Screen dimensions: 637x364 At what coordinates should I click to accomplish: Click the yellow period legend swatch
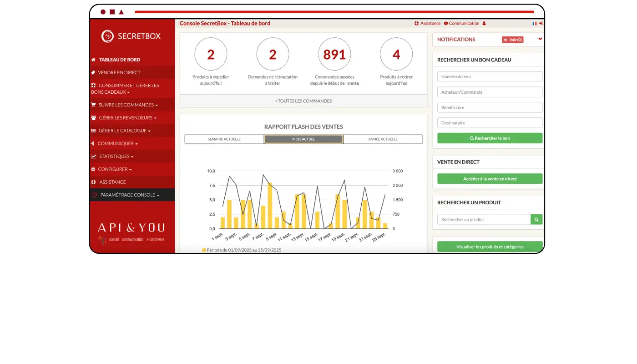[204, 250]
